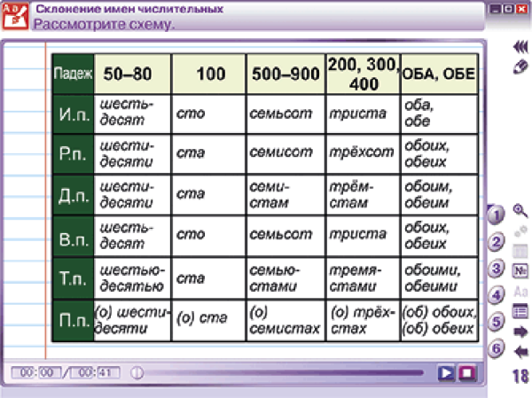Go to previous page with left arrow

point(520,352)
